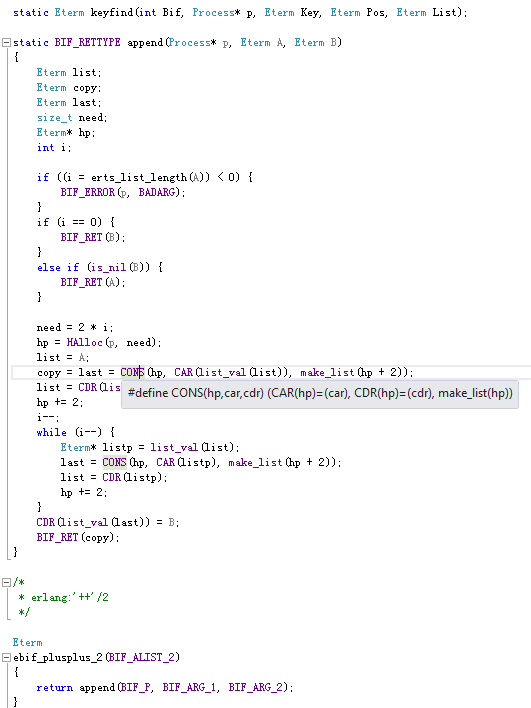Click CONS on the 'copy = last' line
Image resolution: width=531 pixels, height=708 pixels.
tap(132, 373)
